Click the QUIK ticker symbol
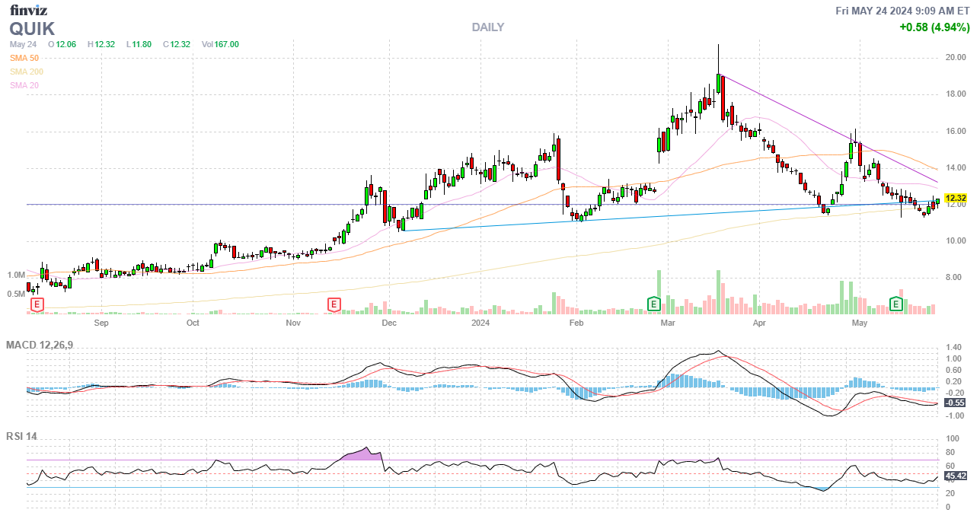Screen dimensions: 980x519 (32, 29)
